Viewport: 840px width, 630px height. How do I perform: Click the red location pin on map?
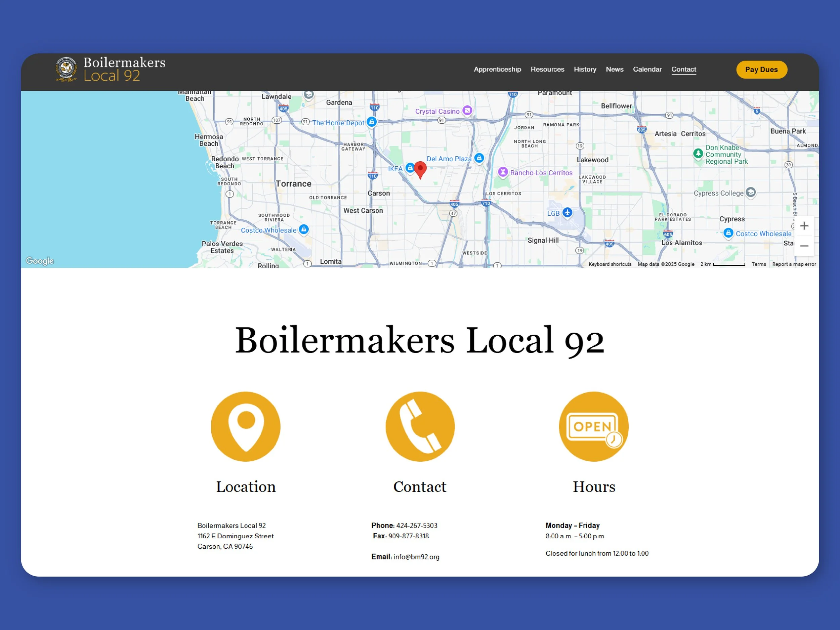tap(420, 169)
